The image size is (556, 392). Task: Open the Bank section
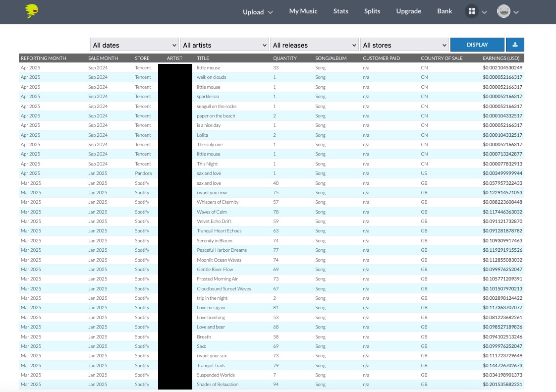tap(445, 11)
